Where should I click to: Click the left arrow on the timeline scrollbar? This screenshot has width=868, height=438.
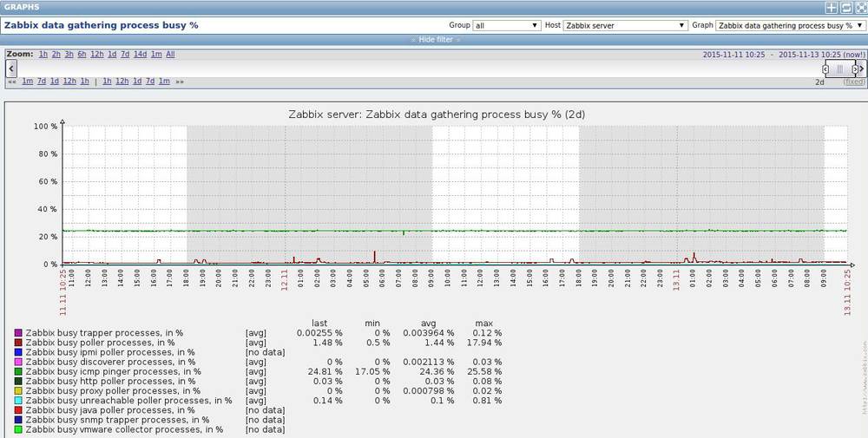click(11, 69)
